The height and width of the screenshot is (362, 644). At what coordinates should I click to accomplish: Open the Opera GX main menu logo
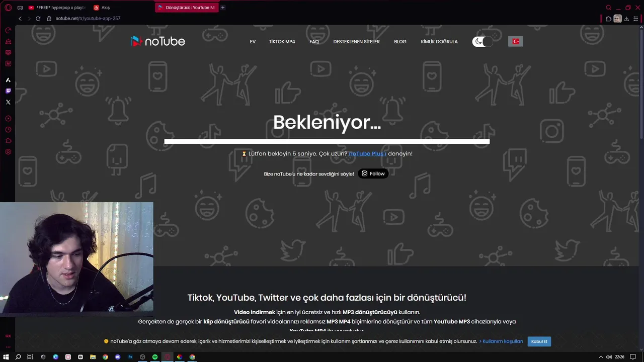click(x=8, y=8)
